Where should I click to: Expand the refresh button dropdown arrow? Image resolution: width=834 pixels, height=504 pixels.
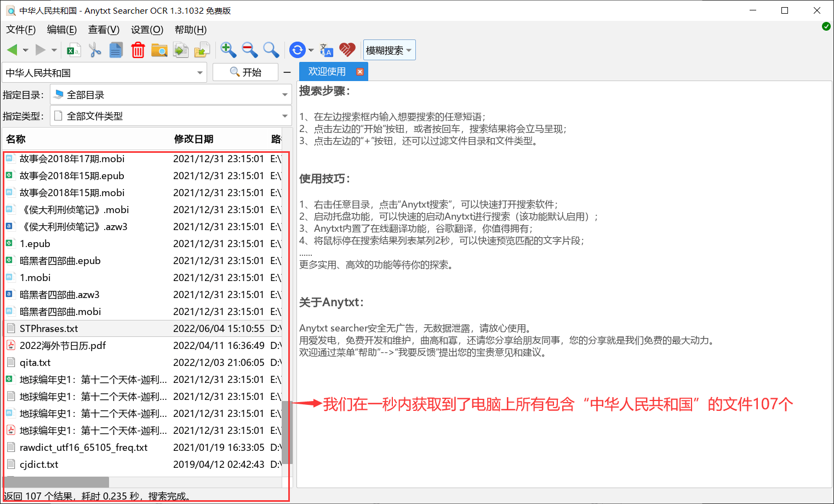[x=311, y=50]
